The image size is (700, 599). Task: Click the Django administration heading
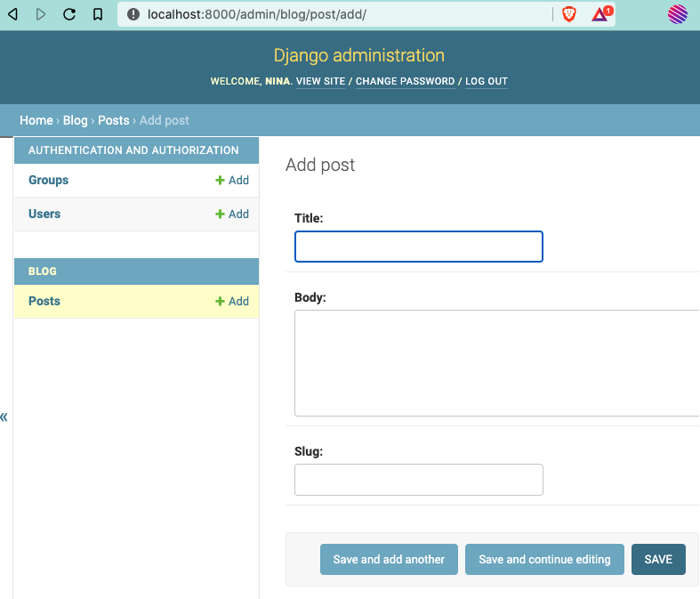(359, 55)
